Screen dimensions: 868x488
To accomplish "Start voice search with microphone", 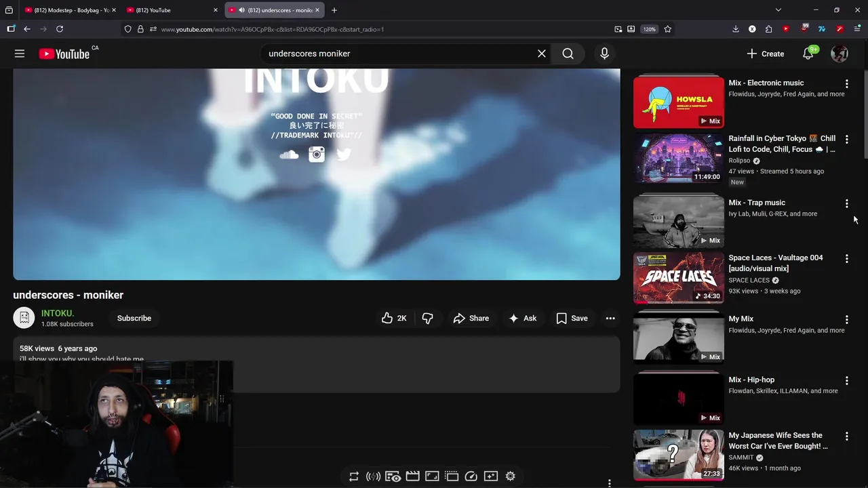I will tap(604, 54).
